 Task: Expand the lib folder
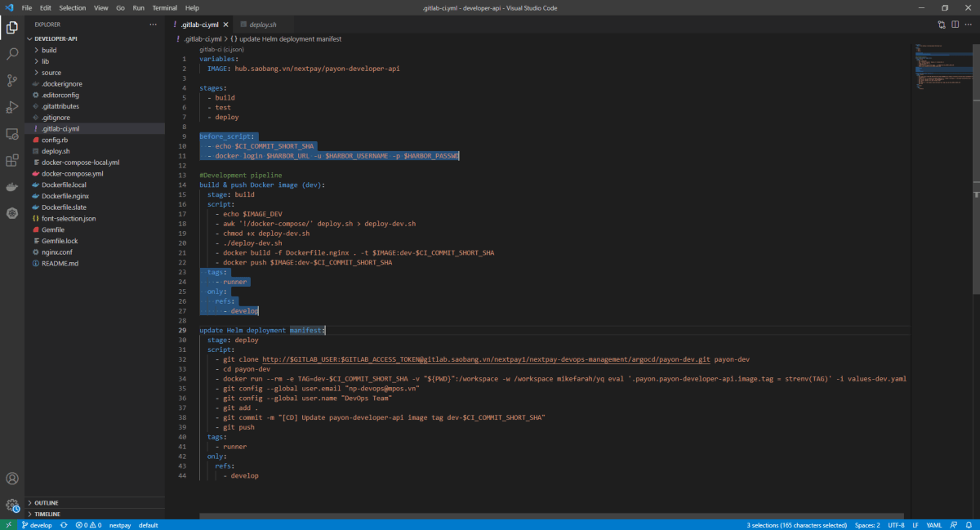(46, 61)
